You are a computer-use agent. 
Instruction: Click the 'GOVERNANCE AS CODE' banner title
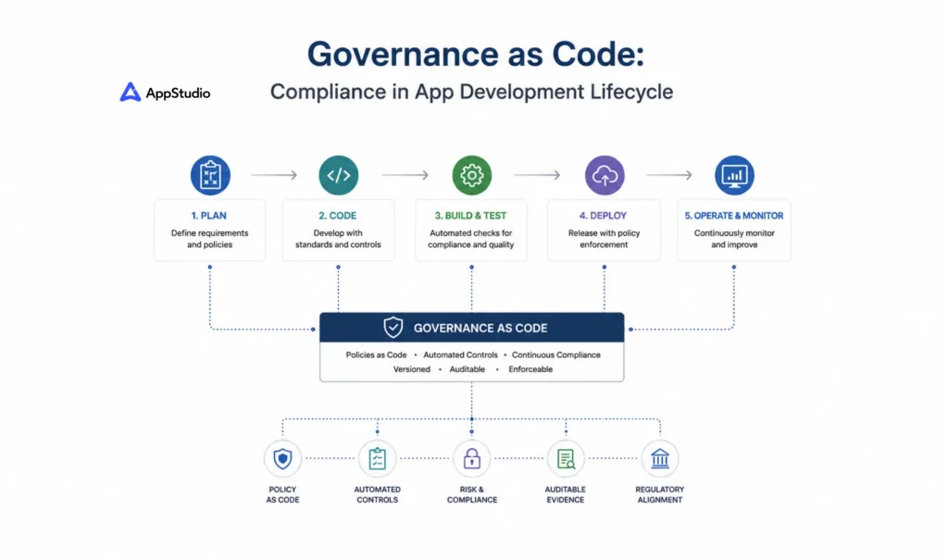(480, 328)
